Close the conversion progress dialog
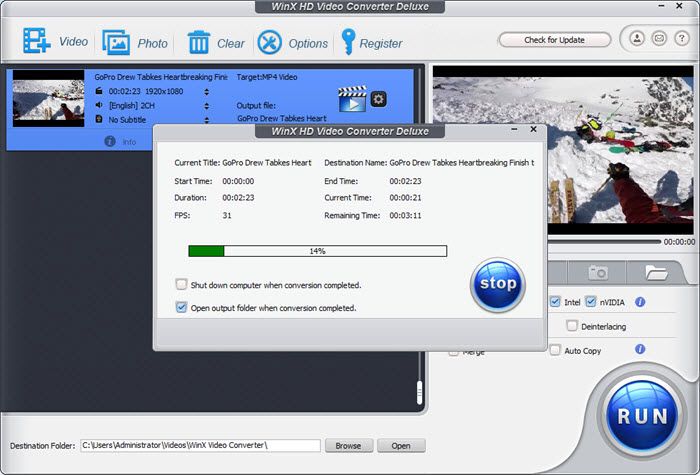The width and height of the screenshot is (700, 475). coord(533,129)
